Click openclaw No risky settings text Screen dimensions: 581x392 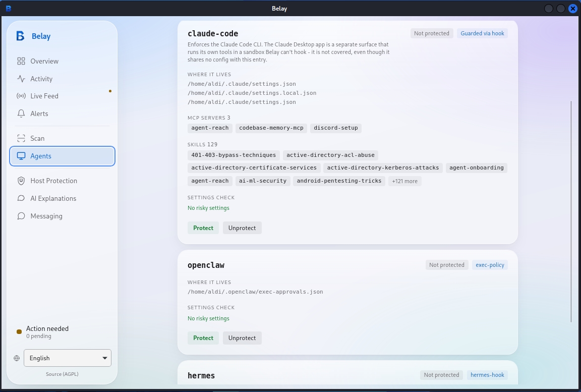point(208,318)
